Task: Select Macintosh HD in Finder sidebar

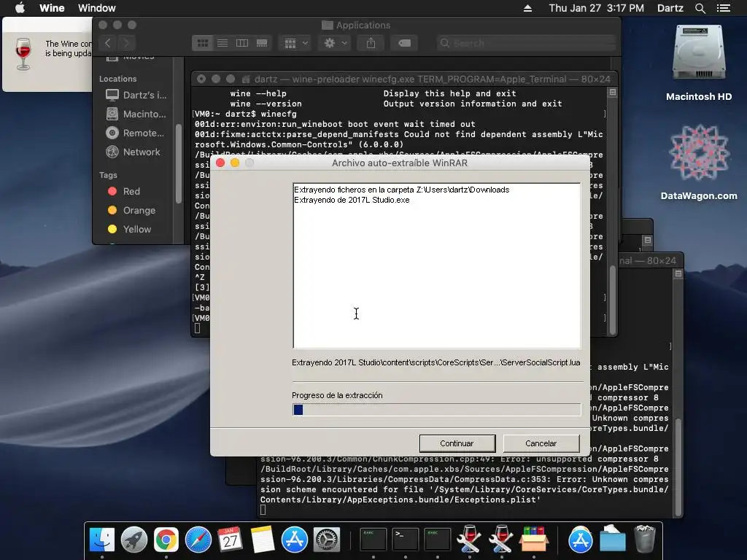Action: point(136,114)
